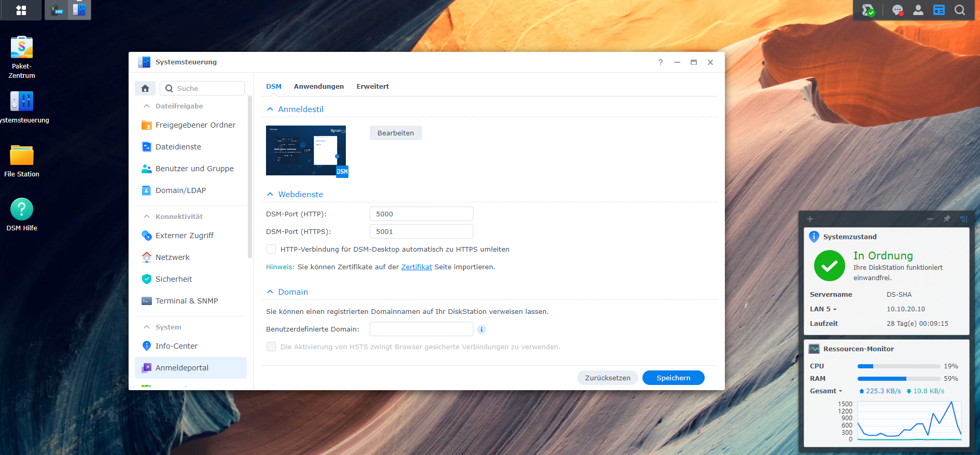Select Benutzer und Gruppe
Image resolution: width=980 pixels, height=455 pixels.
[x=191, y=169]
